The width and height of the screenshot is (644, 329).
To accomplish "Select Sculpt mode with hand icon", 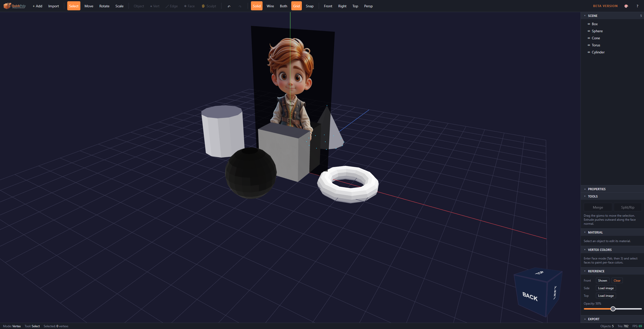I will coord(209,6).
